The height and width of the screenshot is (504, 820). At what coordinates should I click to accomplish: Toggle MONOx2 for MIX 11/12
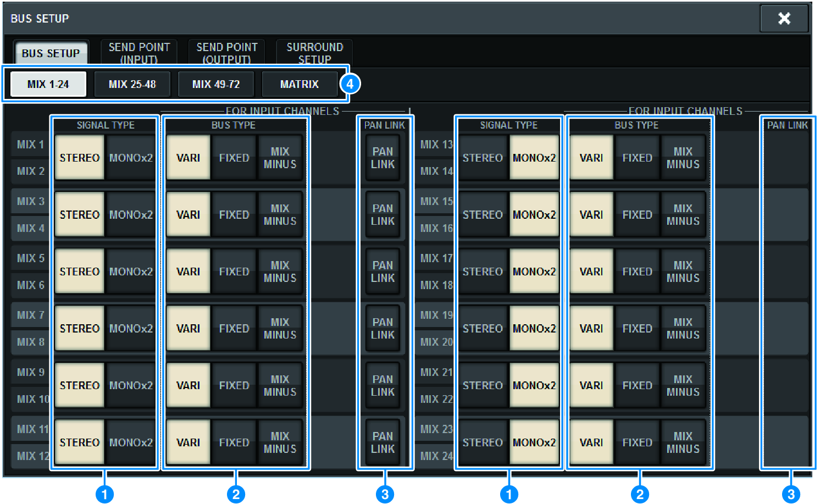(x=130, y=441)
